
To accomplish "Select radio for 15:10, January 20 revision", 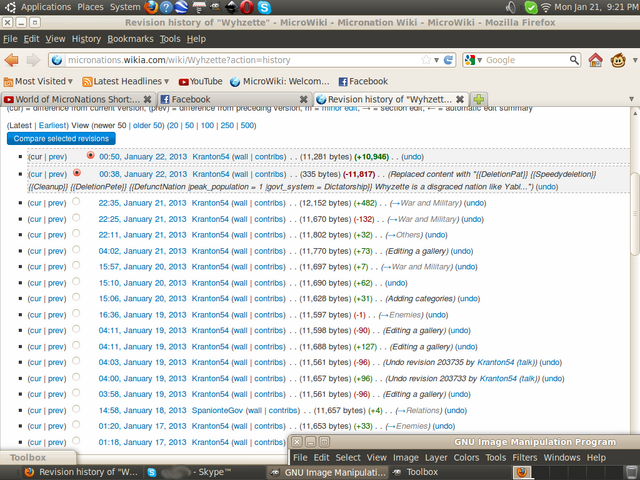I will [x=76, y=281].
